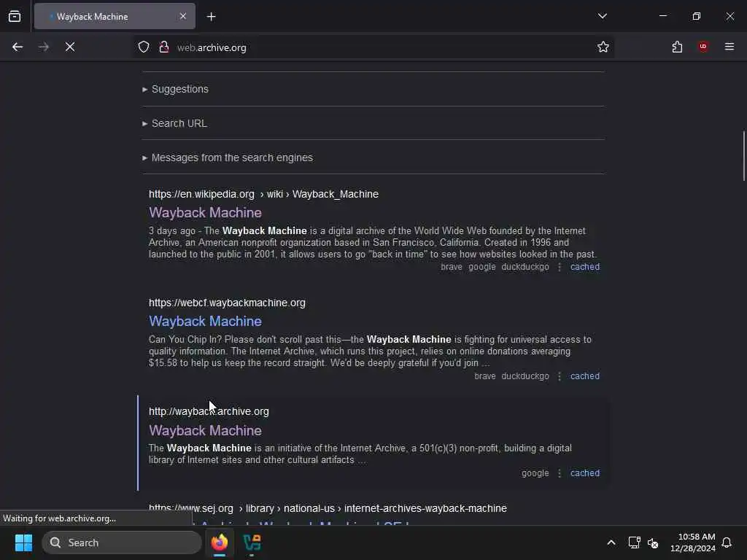Open the Firefox application menu
Image resolution: width=747 pixels, height=560 pixels.
[729, 47]
